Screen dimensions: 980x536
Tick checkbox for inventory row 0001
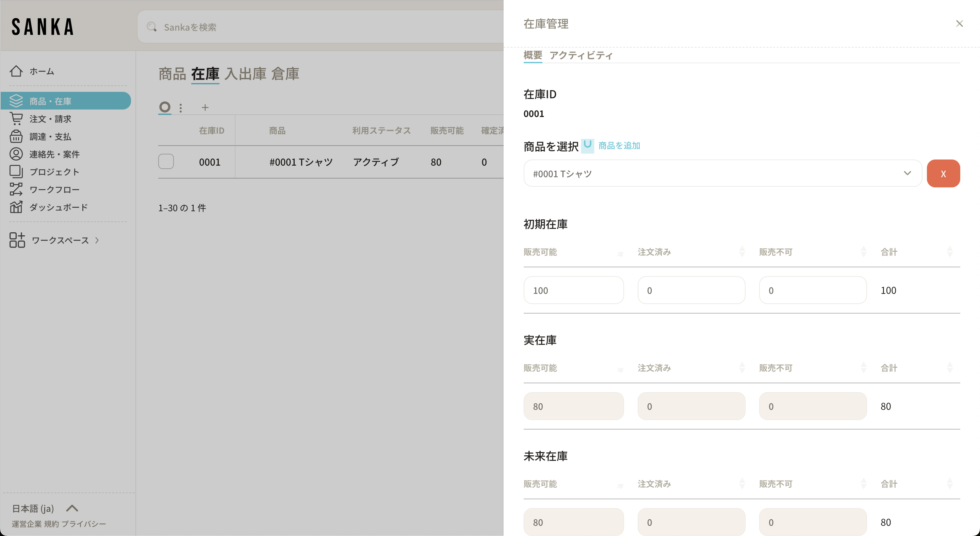tap(166, 162)
